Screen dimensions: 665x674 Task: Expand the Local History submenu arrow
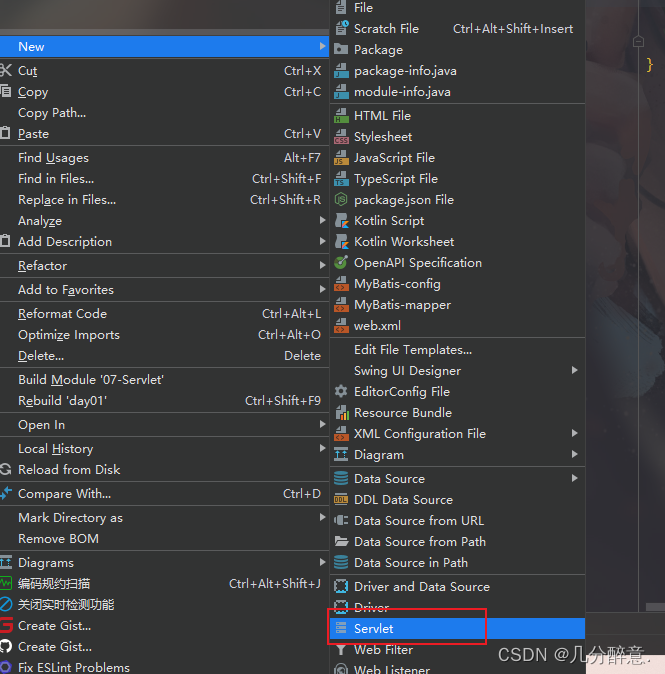[322, 448]
